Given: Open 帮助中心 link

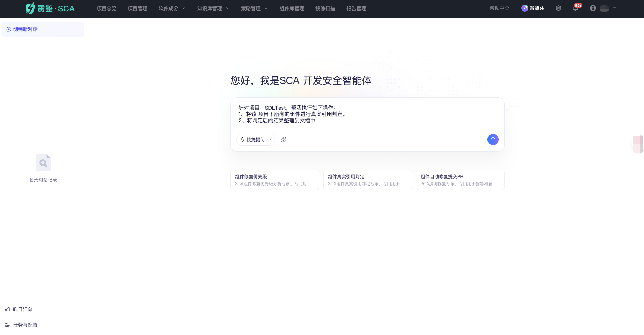Looking at the screenshot, I should click(x=499, y=8).
